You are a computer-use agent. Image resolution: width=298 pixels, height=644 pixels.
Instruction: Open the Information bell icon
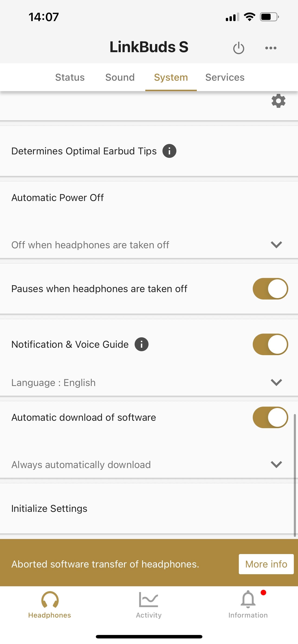click(x=248, y=599)
